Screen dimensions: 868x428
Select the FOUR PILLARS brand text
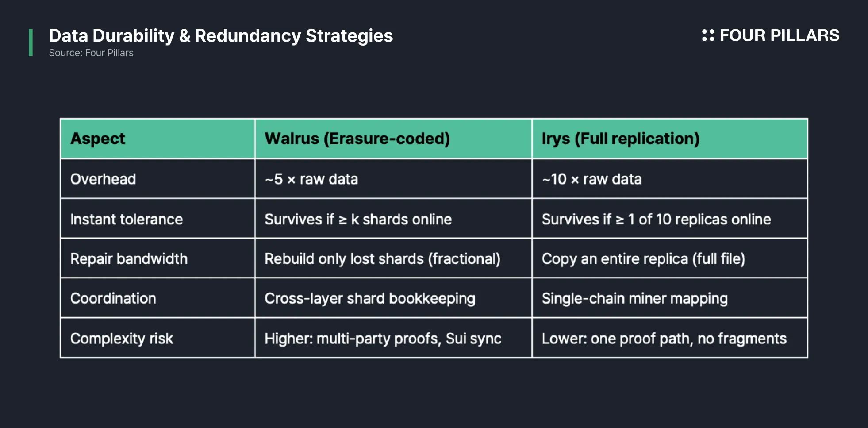(x=779, y=35)
